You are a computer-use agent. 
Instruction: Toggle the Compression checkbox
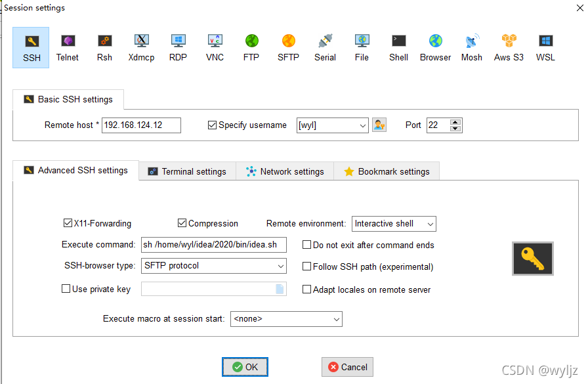[182, 223]
